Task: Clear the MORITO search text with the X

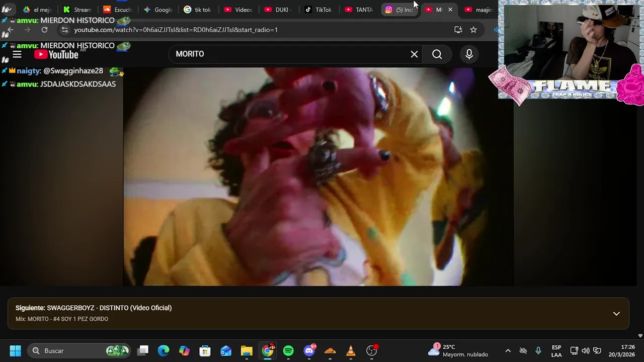Action: pyautogui.click(x=414, y=54)
